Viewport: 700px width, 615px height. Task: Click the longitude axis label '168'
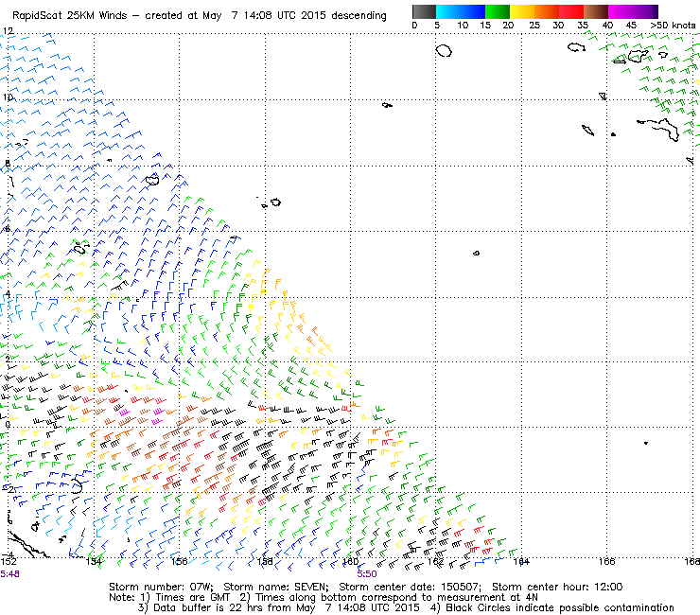692,561
